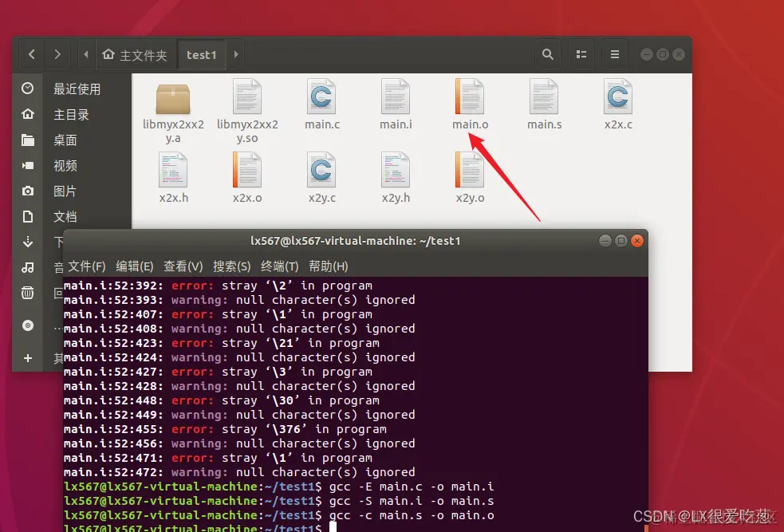Go back with the left arrow button
The width and height of the screenshot is (784, 532).
tap(31, 54)
